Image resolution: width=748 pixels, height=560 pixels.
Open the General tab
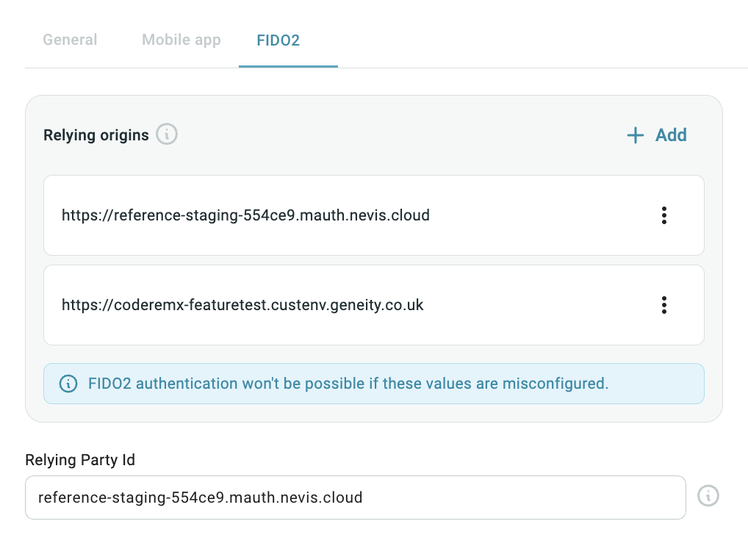70,40
